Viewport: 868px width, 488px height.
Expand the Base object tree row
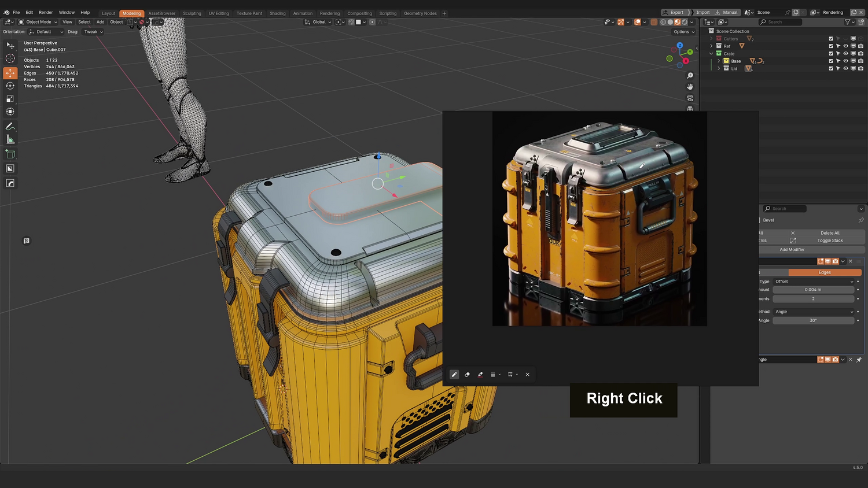point(719,61)
